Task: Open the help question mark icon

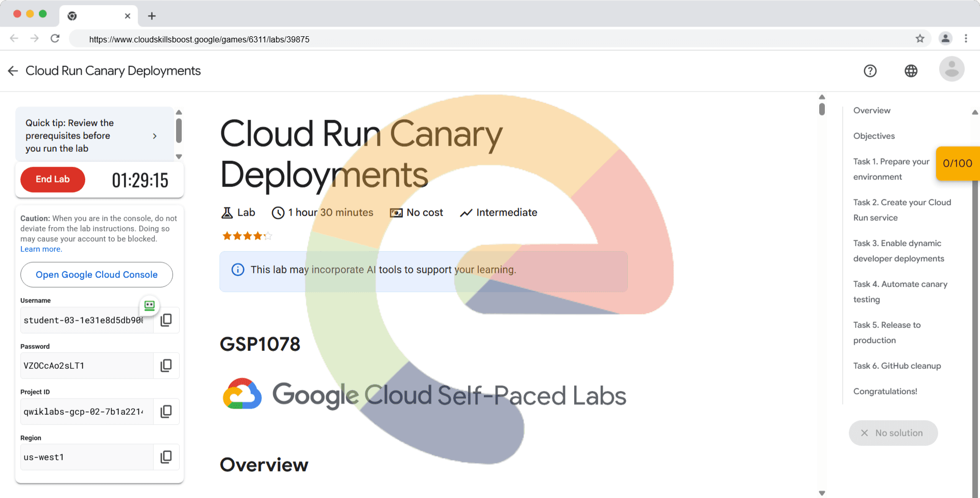Action: 870,71
